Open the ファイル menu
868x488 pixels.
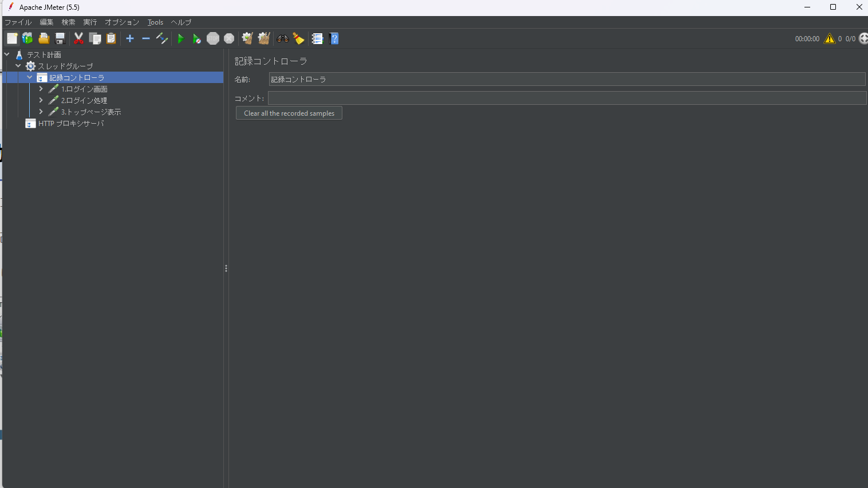tap(18, 22)
